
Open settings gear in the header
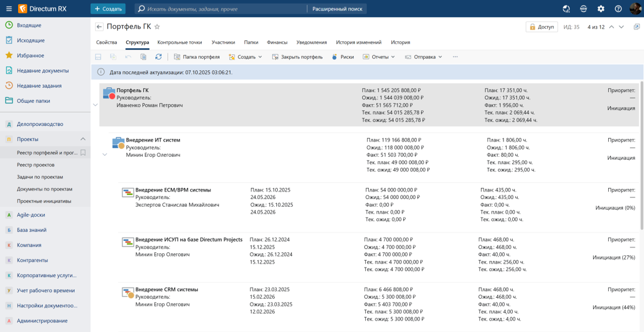(x=601, y=9)
